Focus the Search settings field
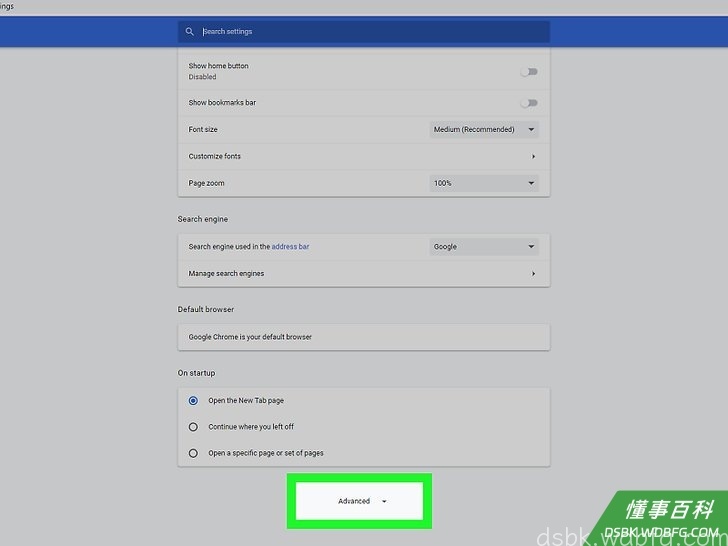The image size is (728, 546). 364,32
